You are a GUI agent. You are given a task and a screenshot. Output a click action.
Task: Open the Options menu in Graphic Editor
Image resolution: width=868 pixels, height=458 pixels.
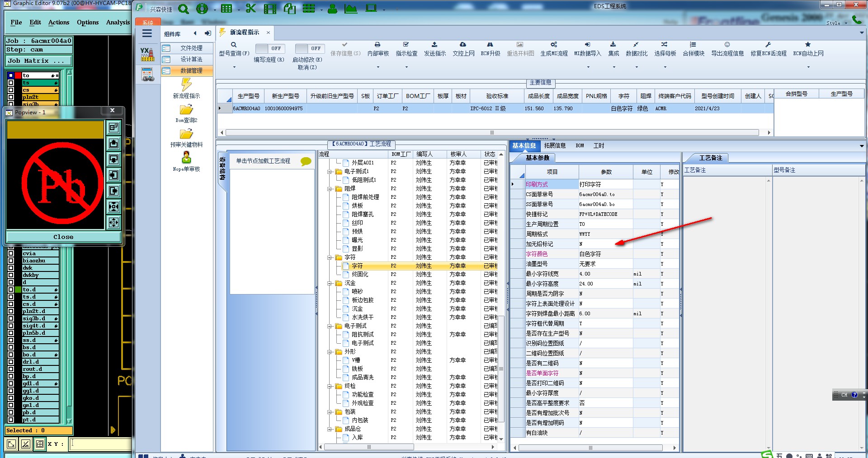[x=88, y=22]
